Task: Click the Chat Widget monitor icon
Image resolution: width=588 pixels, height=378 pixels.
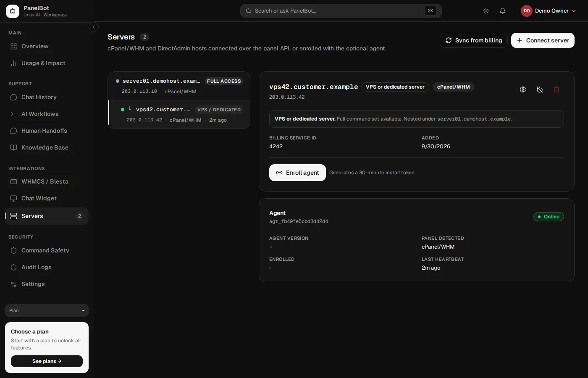Action: click(x=13, y=198)
